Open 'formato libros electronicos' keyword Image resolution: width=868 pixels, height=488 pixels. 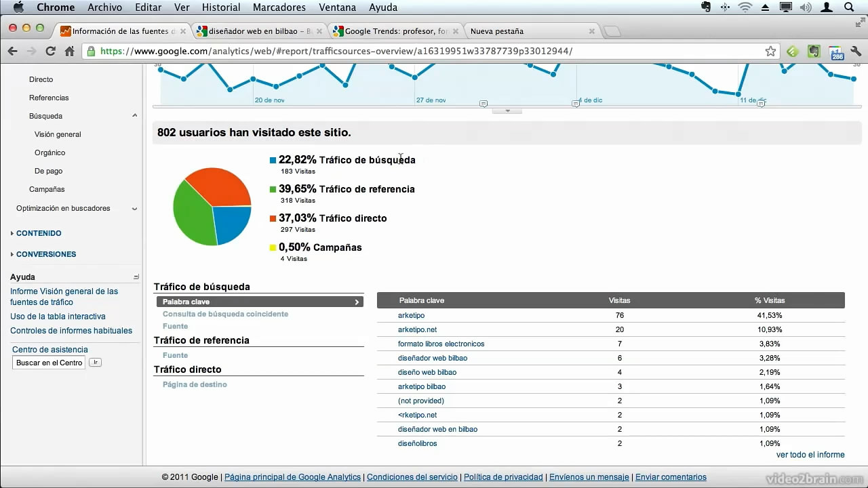441,344
